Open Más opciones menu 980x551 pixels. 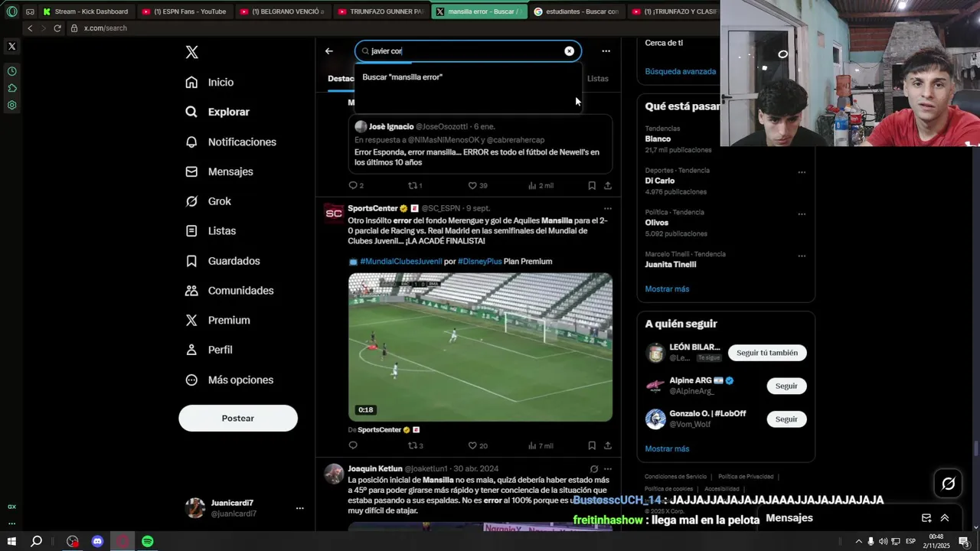pyautogui.click(x=230, y=380)
